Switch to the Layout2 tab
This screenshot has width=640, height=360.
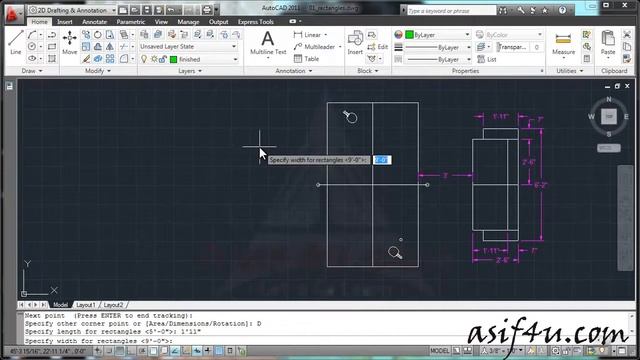point(113,305)
